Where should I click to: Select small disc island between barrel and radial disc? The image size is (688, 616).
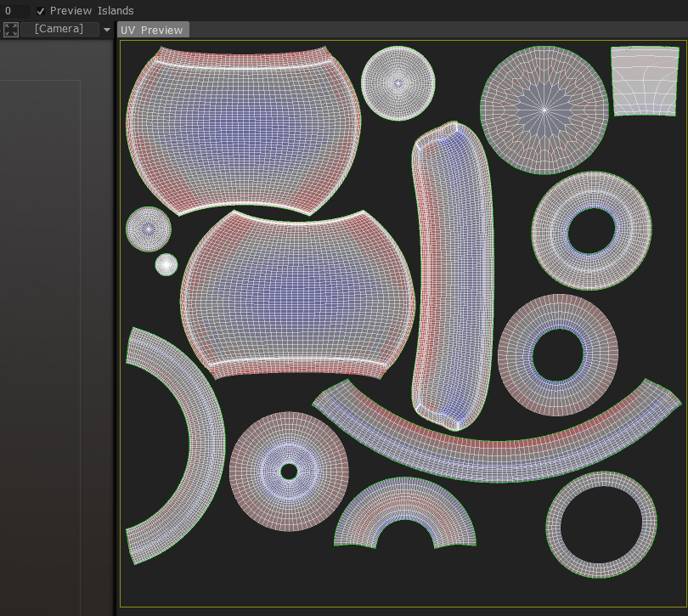(398, 83)
